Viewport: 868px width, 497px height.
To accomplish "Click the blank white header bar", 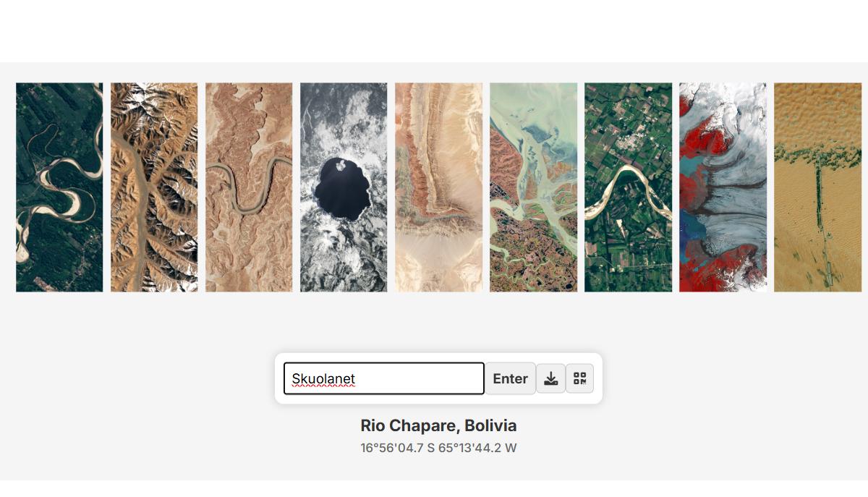I will click(x=434, y=31).
